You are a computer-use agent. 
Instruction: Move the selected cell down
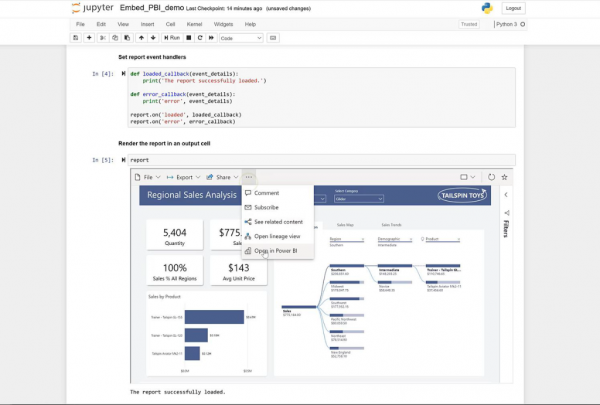[x=153, y=38]
